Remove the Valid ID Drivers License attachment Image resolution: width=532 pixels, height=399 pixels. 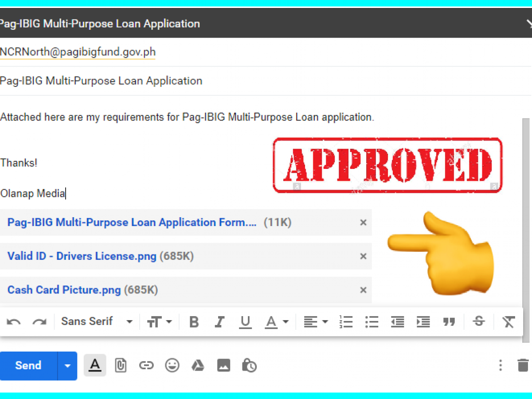point(363,256)
